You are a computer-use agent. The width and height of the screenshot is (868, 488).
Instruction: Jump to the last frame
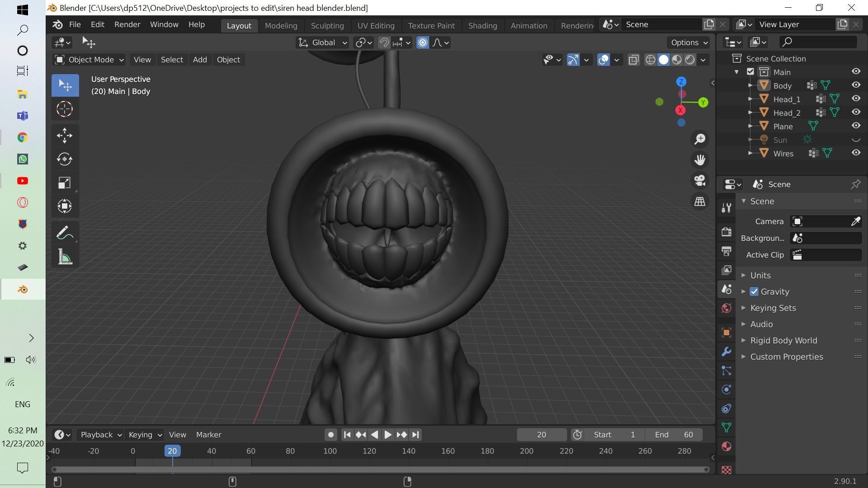pyautogui.click(x=415, y=435)
